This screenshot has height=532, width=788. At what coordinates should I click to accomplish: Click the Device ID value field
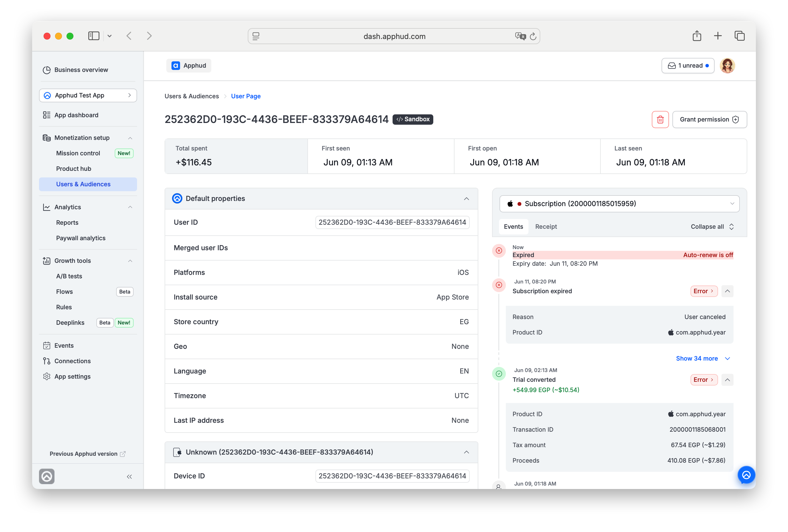pyautogui.click(x=392, y=476)
